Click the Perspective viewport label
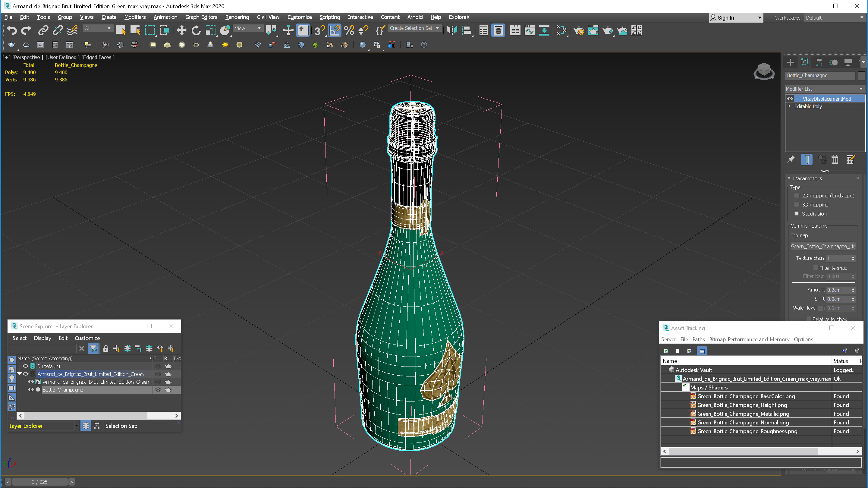 point(28,57)
